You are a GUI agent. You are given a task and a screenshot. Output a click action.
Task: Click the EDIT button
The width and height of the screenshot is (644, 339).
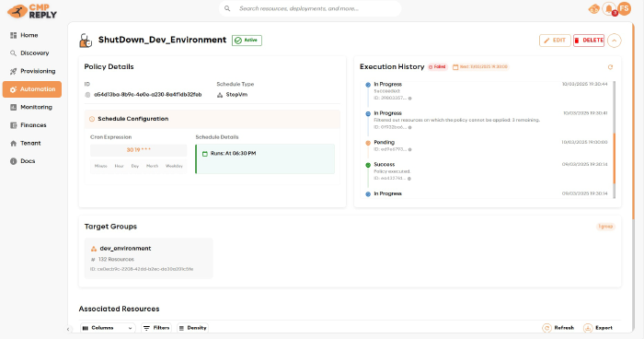555,41
